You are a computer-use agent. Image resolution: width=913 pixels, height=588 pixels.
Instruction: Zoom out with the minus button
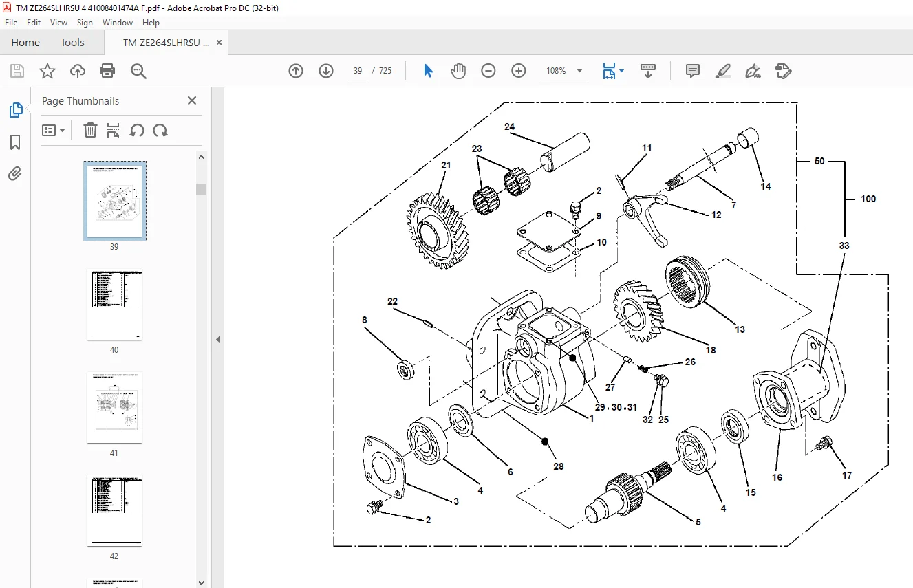(488, 71)
